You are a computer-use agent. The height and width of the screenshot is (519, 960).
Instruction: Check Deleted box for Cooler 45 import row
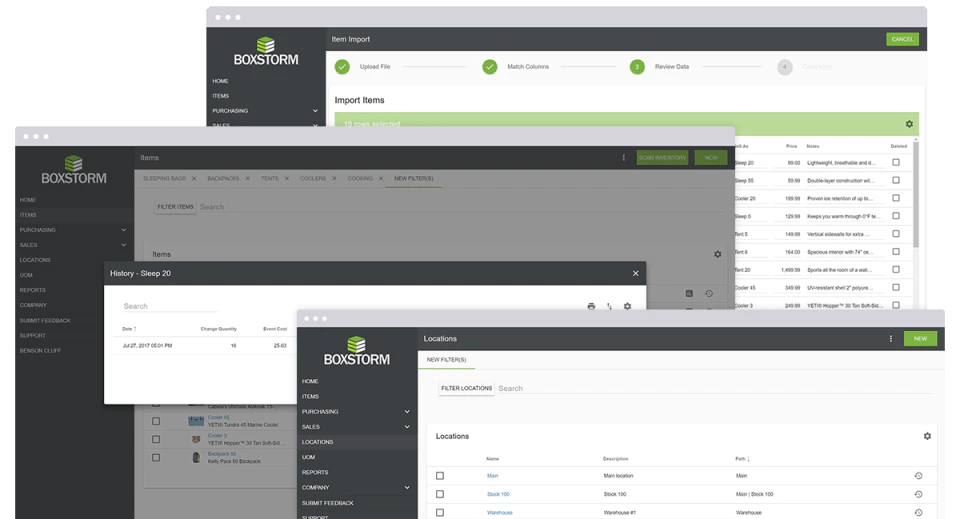896,287
